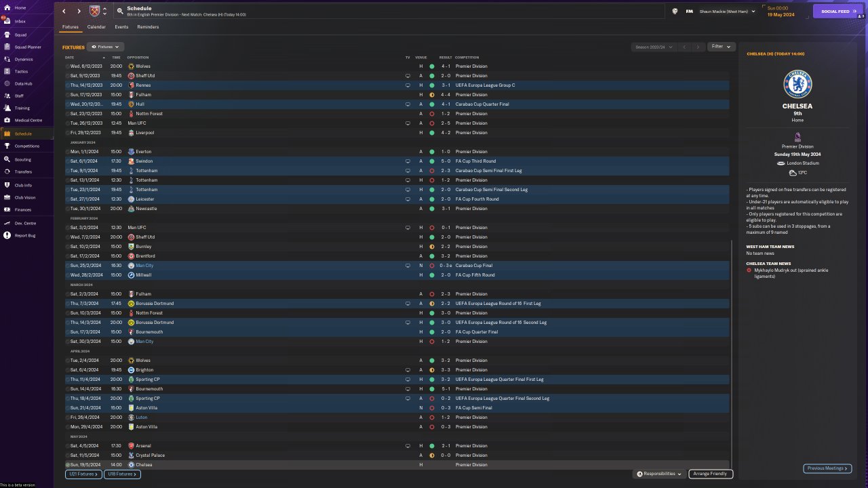Open the Medical Centre sidebar icon
This screenshot has width=868, height=488.
7,120
